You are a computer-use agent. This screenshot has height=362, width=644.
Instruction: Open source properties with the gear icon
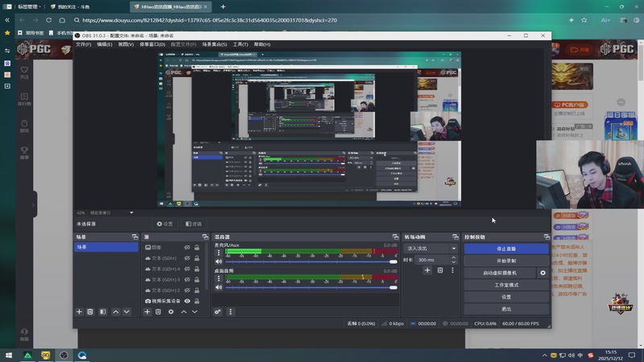tap(171, 312)
